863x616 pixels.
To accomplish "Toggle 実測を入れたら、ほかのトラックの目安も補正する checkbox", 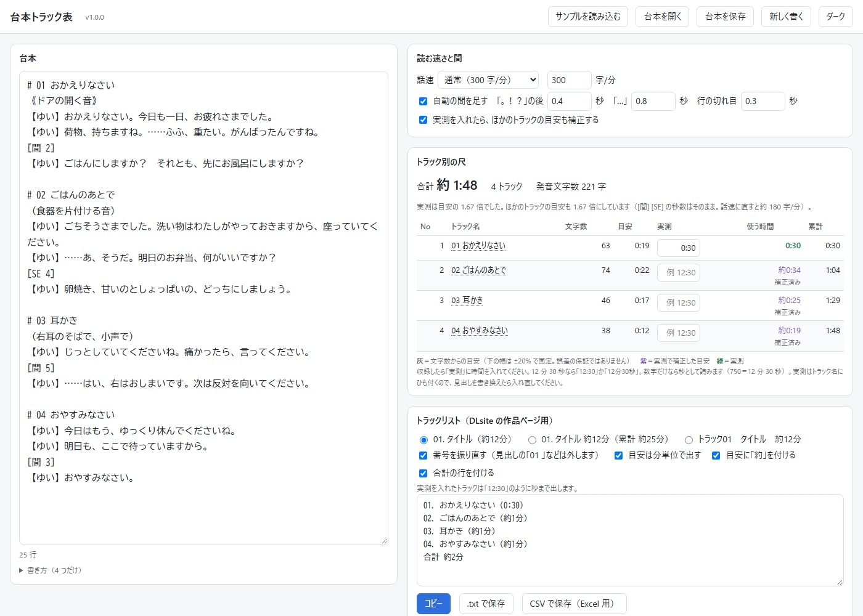I will click(x=423, y=120).
